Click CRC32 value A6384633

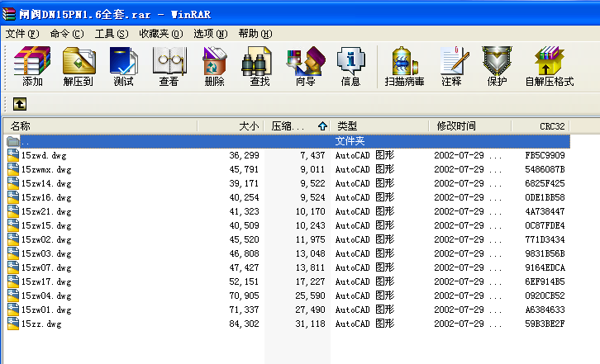point(545,310)
